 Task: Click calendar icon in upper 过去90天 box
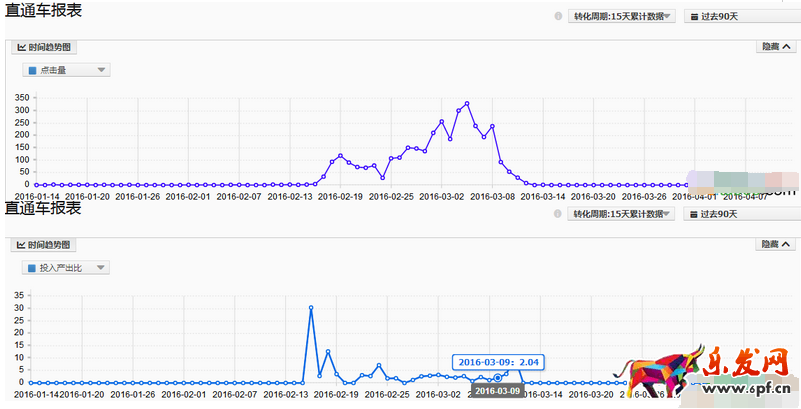click(693, 17)
